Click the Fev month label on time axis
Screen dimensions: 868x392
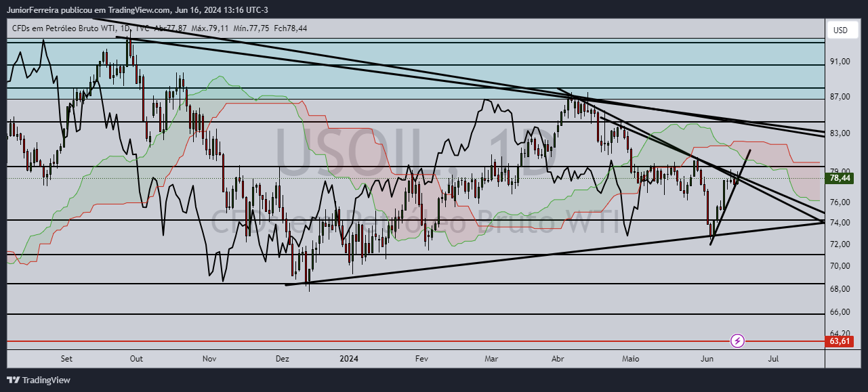(x=421, y=359)
